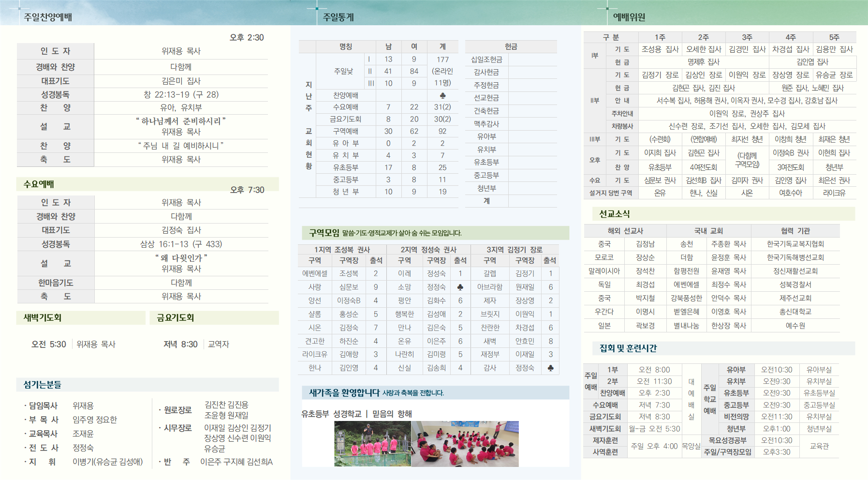Click the club symbol in the 찬양예배 statistics row

(x=442, y=95)
